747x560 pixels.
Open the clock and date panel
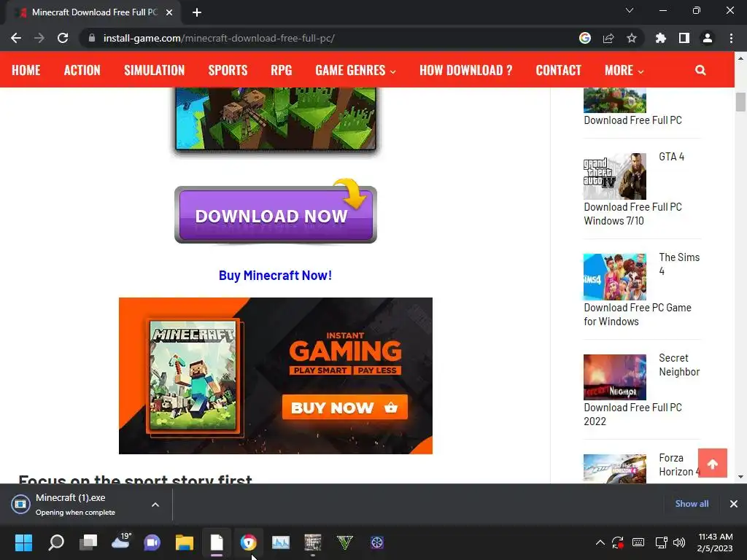(x=715, y=542)
